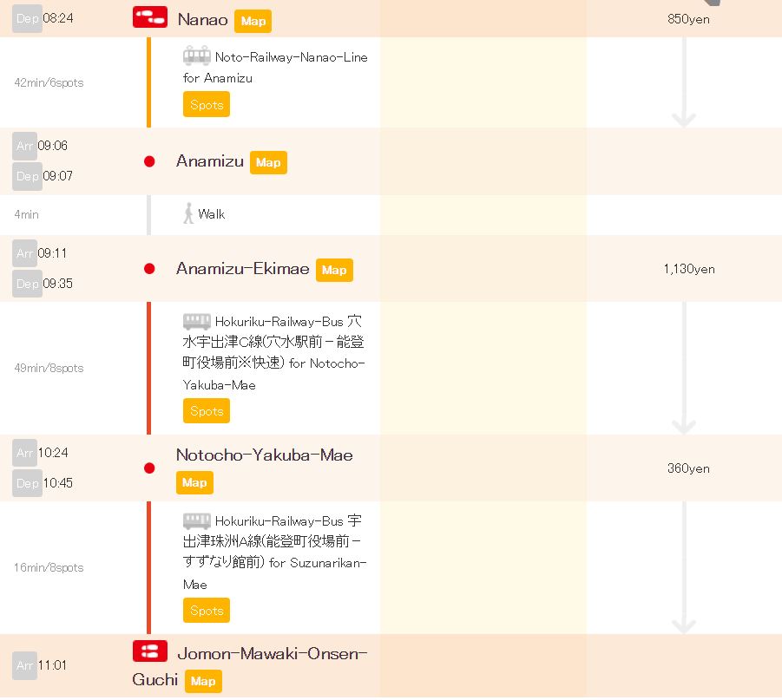Open the Map button beside Anamizu-Ekimae
782x700 pixels.
point(334,271)
